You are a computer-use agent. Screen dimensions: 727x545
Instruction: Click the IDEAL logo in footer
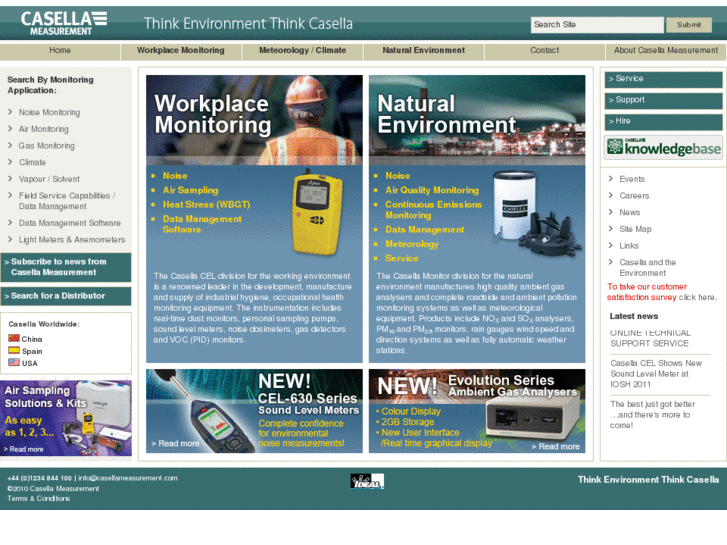pyautogui.click(x=367, y=481)
